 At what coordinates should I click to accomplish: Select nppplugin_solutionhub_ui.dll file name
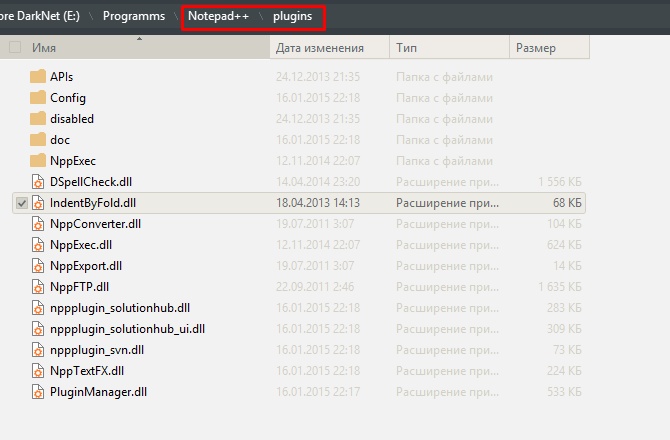[128, 329]
